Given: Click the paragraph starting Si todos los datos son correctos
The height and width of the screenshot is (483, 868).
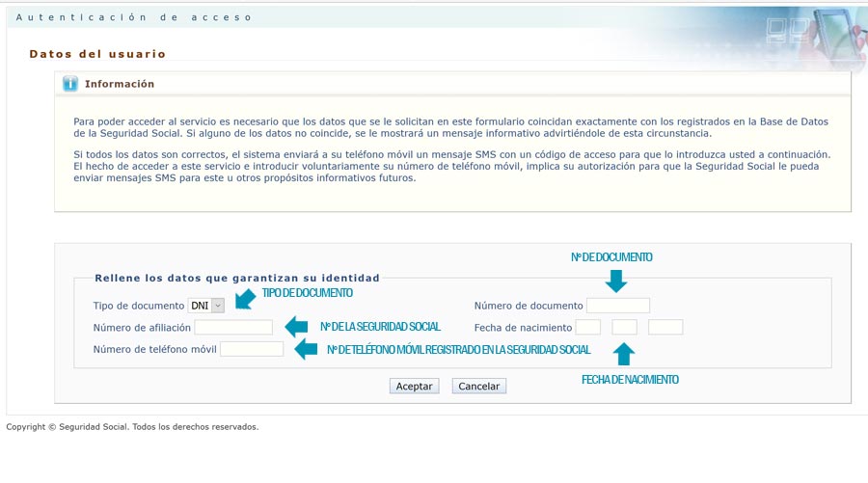Looking at the screenshot, I should [451, 166].
